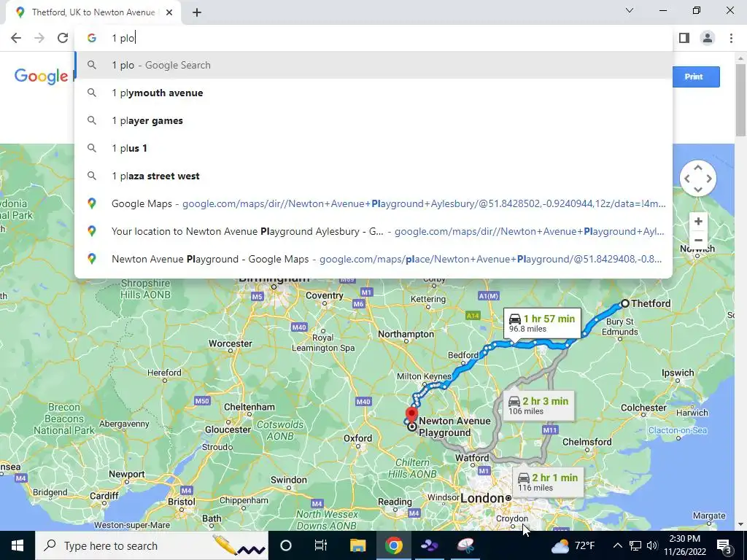Click the Google logo
The width and height of the screenshot is (747, 560).
42,76
